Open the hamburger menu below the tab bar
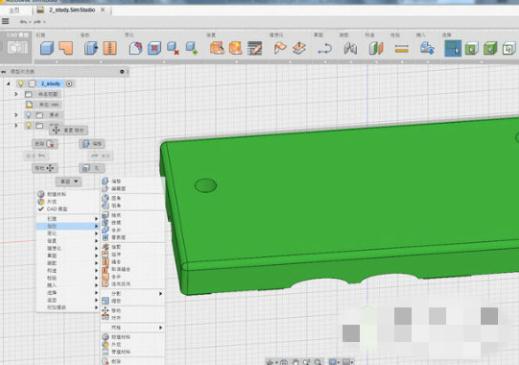The width and height of the screenshot is (519, 365). [5, 21]
